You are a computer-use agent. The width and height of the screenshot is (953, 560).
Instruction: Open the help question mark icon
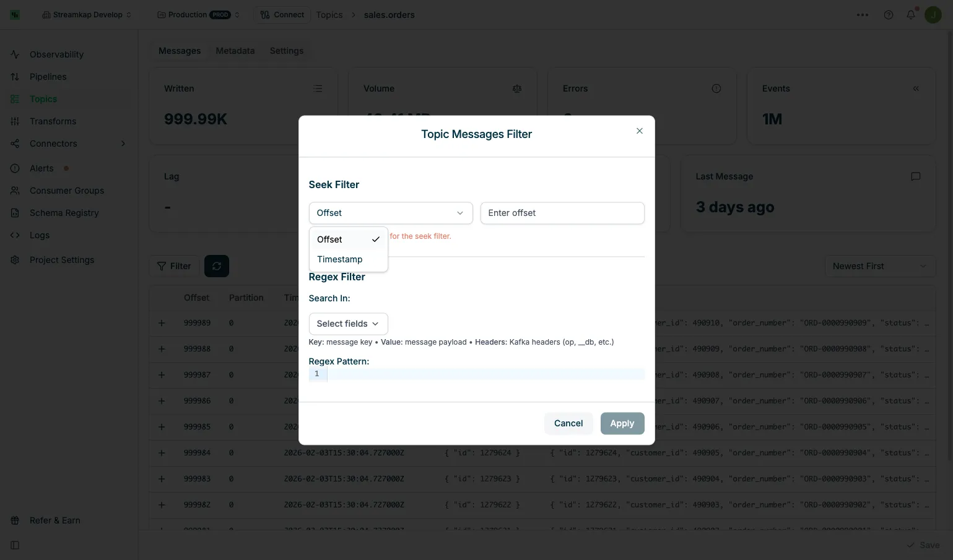(x=889, y=15)
